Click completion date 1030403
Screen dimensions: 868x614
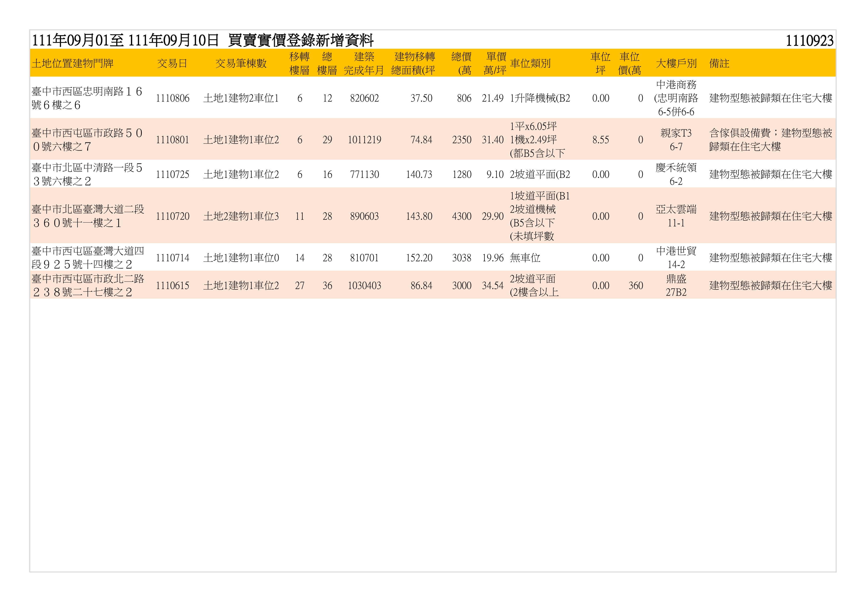click(x=364, y=285)
